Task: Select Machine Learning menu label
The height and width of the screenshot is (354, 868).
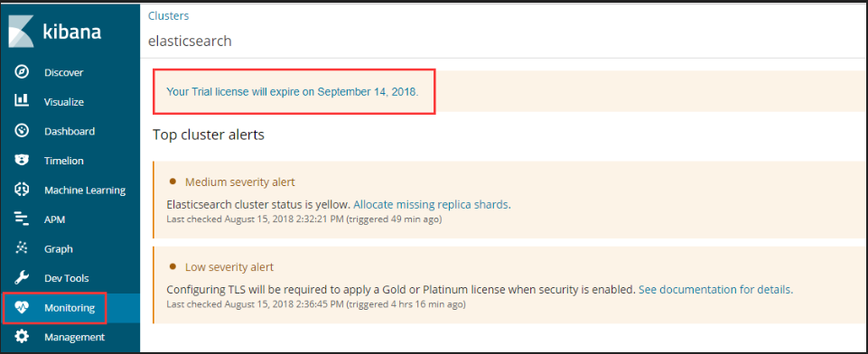Action: click(x=85, y=191)
